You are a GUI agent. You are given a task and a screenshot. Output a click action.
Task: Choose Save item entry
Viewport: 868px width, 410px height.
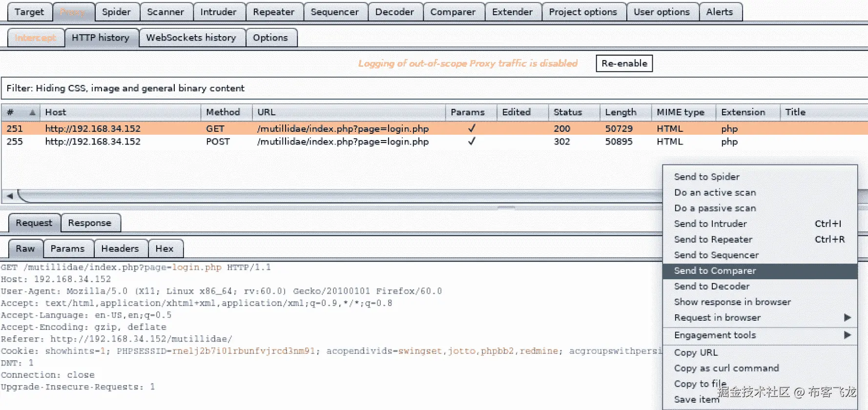tap(760, 399)
